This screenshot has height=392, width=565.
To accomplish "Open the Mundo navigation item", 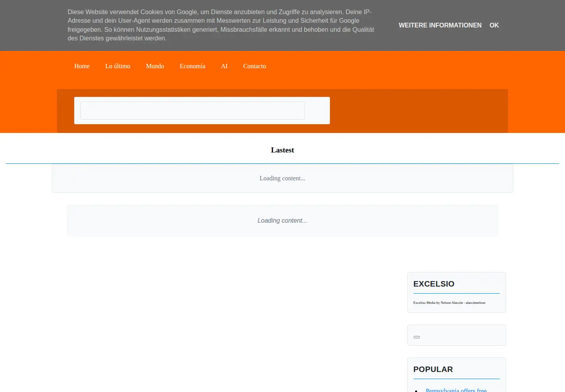I will coord(155,66).
